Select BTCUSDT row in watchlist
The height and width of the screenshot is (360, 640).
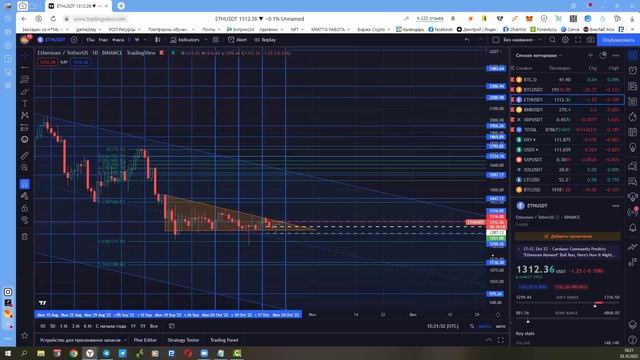(567, 90)
